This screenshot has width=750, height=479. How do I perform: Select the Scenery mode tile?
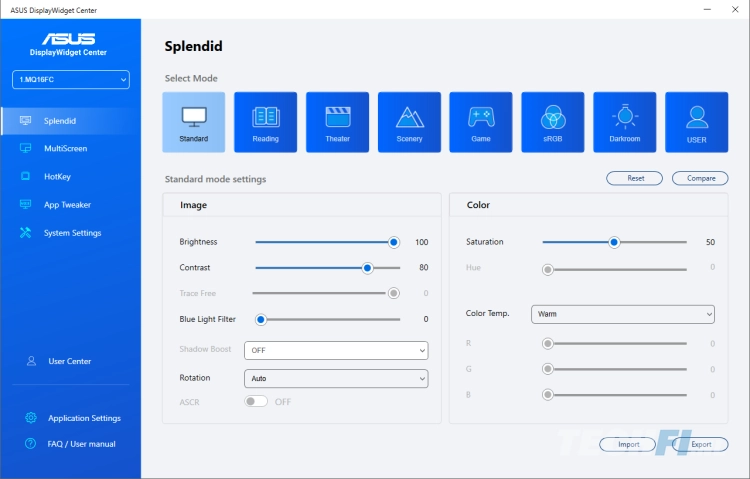pos(409,122)
